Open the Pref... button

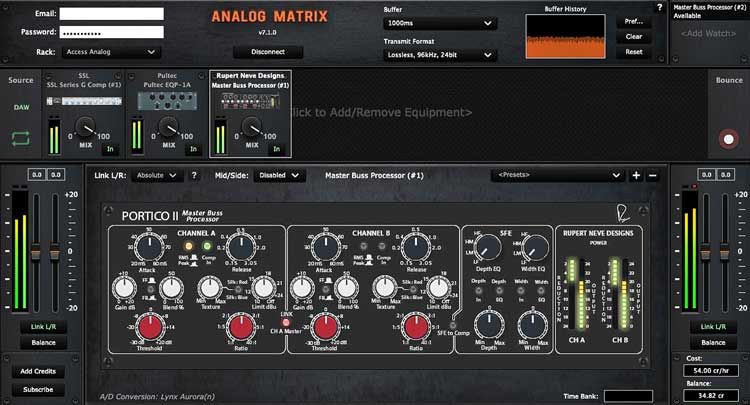634,22
